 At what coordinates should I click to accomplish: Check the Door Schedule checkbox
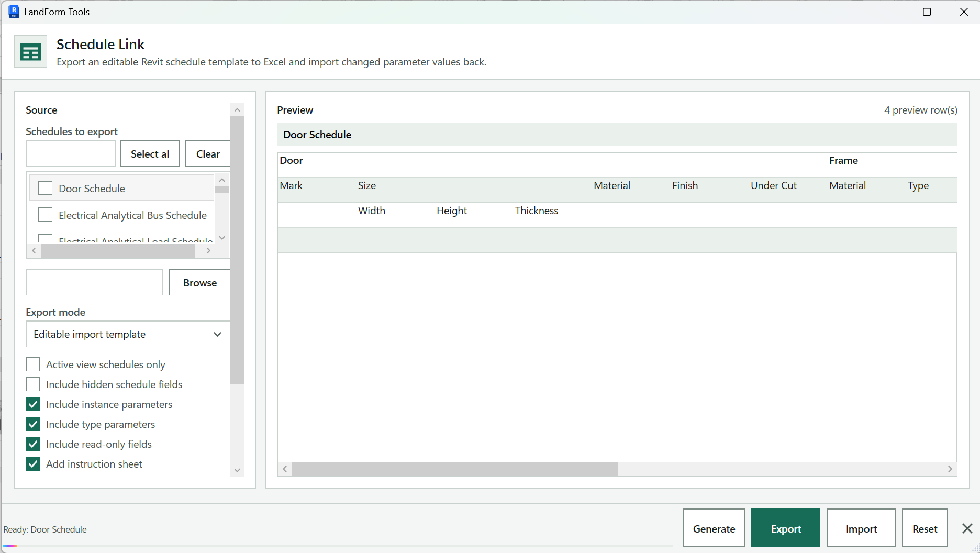(46, 188)
